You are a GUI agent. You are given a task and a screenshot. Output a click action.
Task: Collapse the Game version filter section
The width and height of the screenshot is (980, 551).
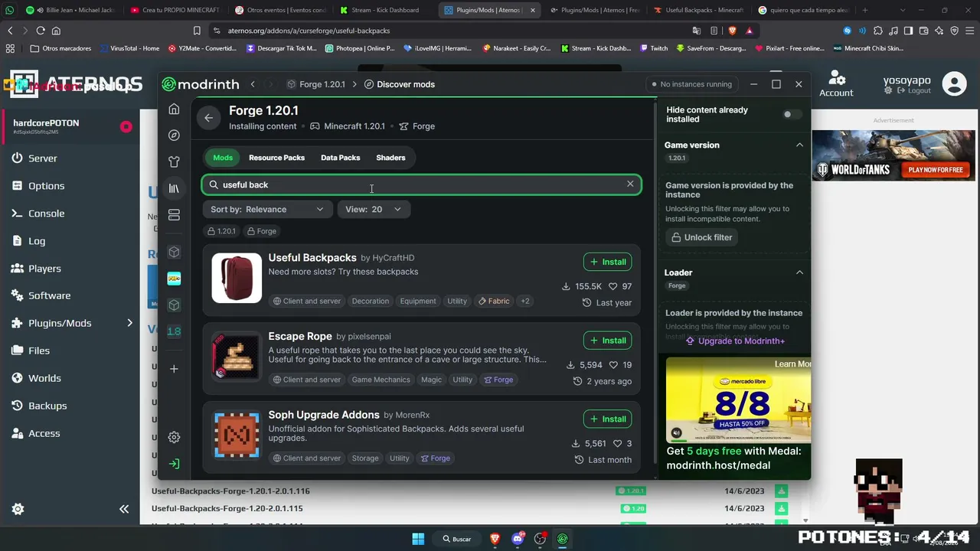coord(799,145)
